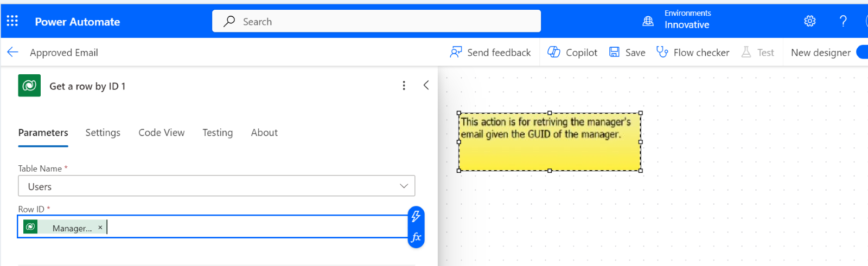The image size is (868, 266).
Task: Run the Flow checker
Action: coord(693,52)
